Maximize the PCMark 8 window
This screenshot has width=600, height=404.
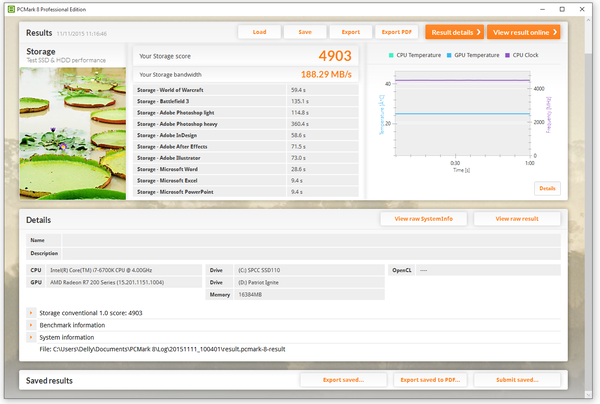click(x=562, y=9)
